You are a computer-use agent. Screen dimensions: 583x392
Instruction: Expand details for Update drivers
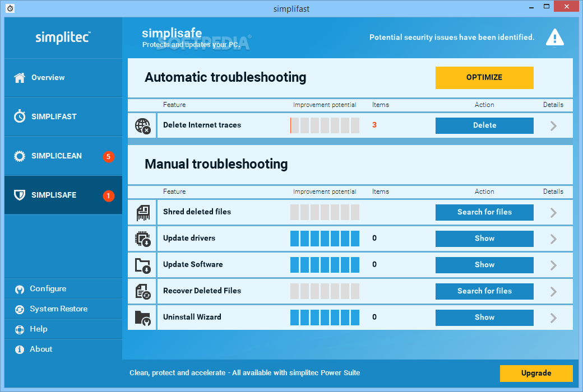553,239
